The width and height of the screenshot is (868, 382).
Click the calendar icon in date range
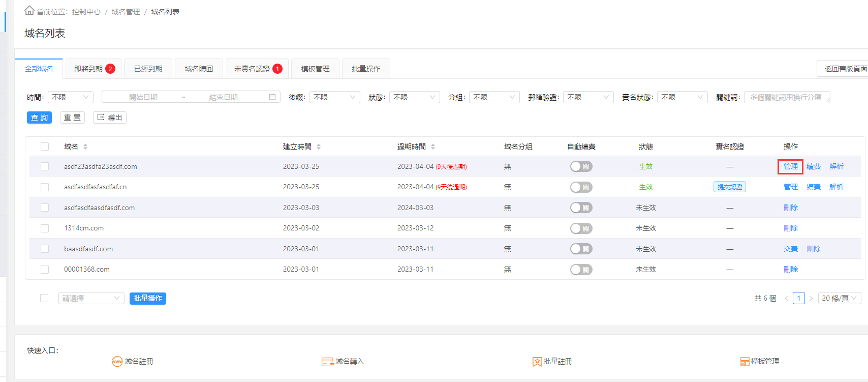coord(272,97)
